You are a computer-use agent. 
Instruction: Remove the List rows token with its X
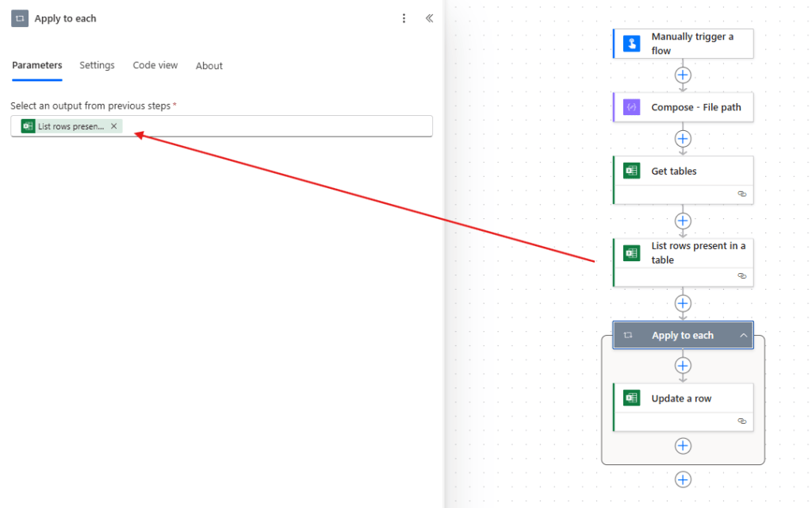(x=113, y=125)
